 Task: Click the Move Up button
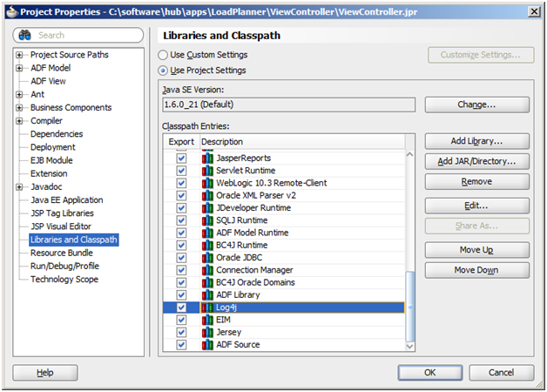(476, 250)
